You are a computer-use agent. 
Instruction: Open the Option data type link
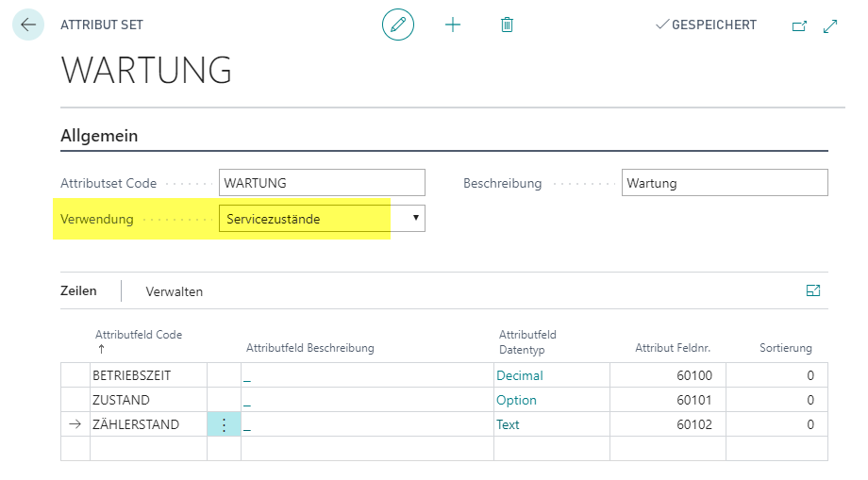(516, 401)
